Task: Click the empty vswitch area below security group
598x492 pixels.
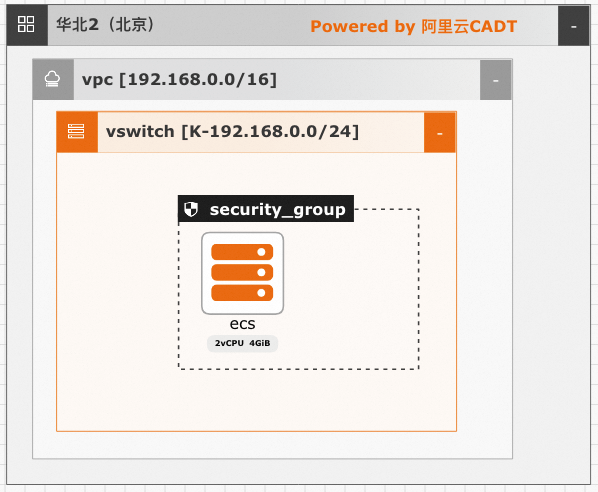Action: pyautogui.click(x=256, y=400)
